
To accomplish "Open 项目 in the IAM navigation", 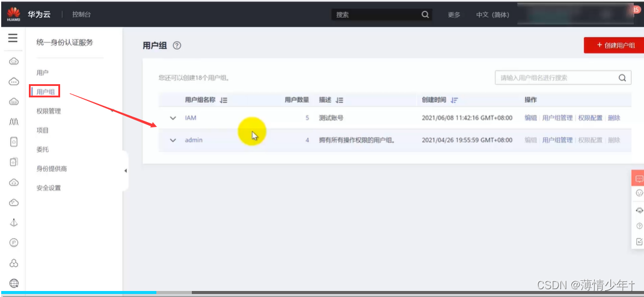I will point(42,130).
